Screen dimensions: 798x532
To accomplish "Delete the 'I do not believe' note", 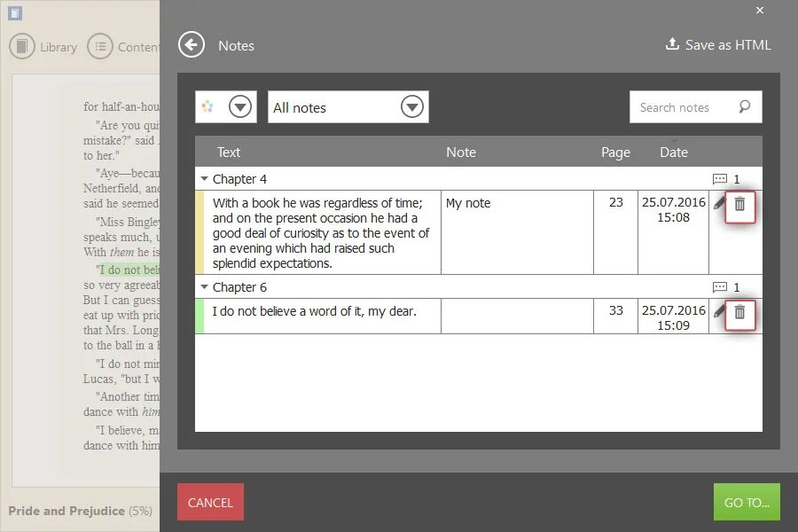I will (740, 314).
